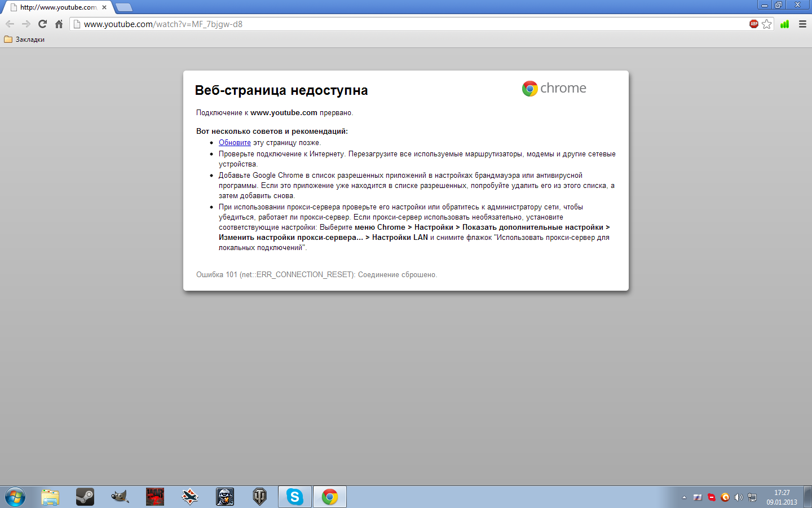Open the red zombie game taskbar icon
Screen dimensions: 812x508
pyautogui.click(x=155, y=497)
